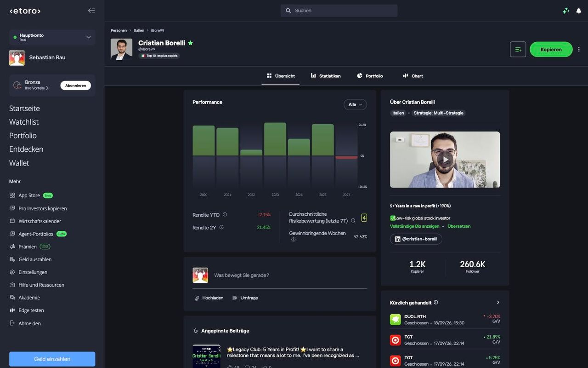Go to Startseite in sidebar
Image resolution: width=588 pixels, height=368 pixels.
click(24, 109)
